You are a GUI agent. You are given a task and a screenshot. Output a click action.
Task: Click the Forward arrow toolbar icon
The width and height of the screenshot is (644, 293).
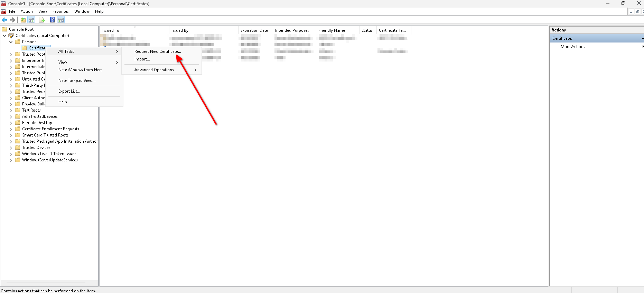12,20
